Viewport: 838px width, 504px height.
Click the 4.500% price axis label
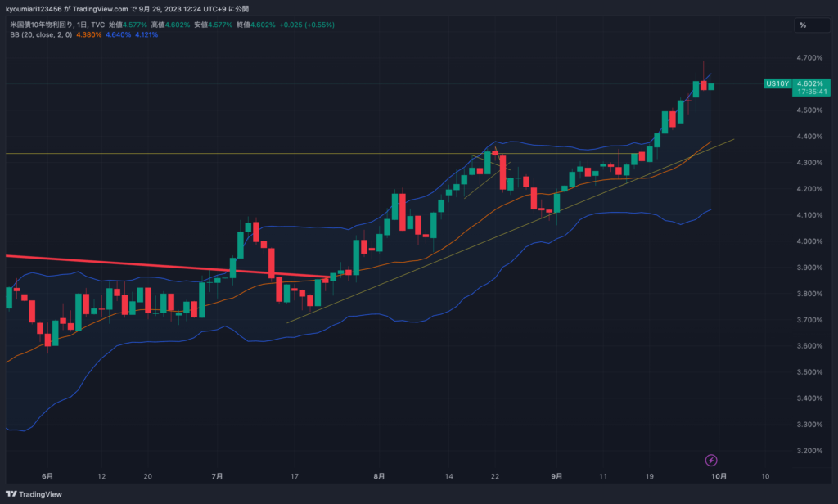click(809, 110)
